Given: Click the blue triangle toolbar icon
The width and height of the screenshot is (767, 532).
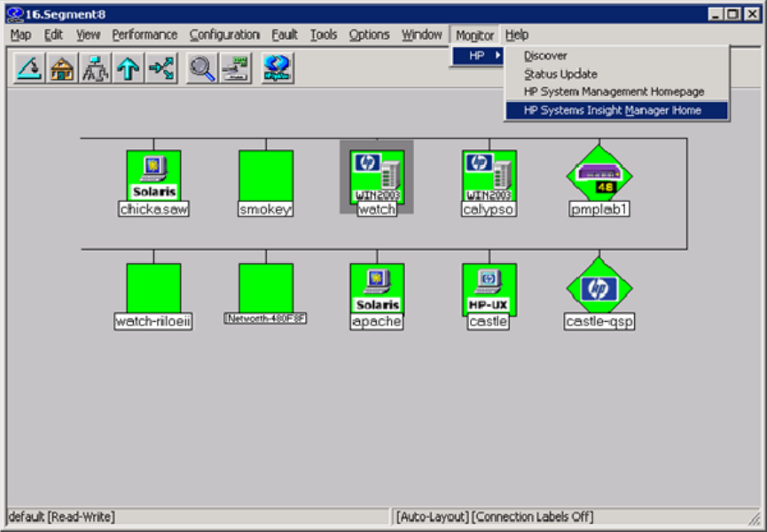Looking at the screenshot, I should point(29,68).
